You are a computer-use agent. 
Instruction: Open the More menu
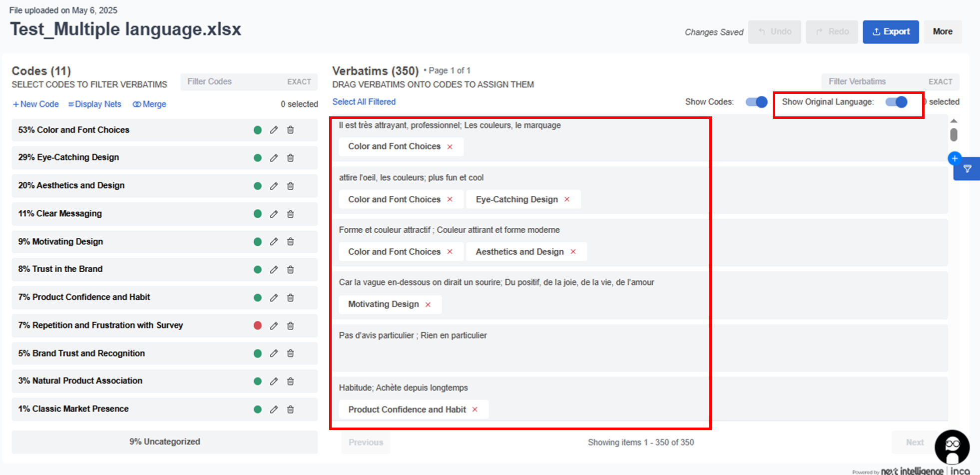(942, 31)
